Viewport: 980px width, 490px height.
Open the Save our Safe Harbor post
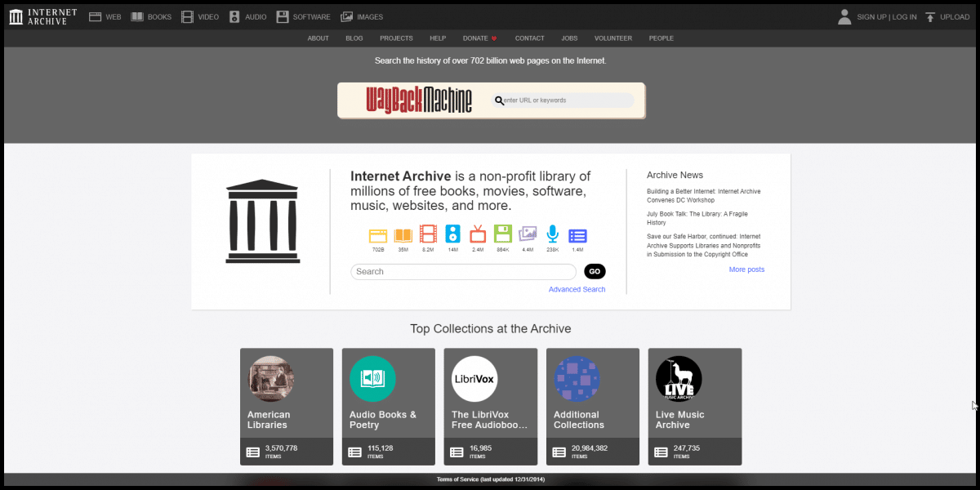click(703, 245)
